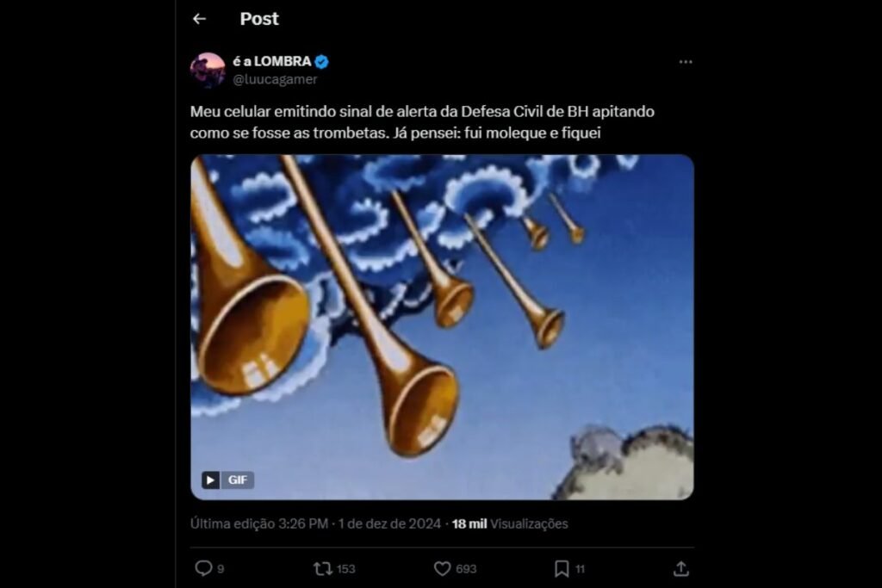The width and height of the screenshot is (882, 588).
Task: Open the "18 mil Visualizações" view count
Action: pyautogui.click(x=510, y=523)
